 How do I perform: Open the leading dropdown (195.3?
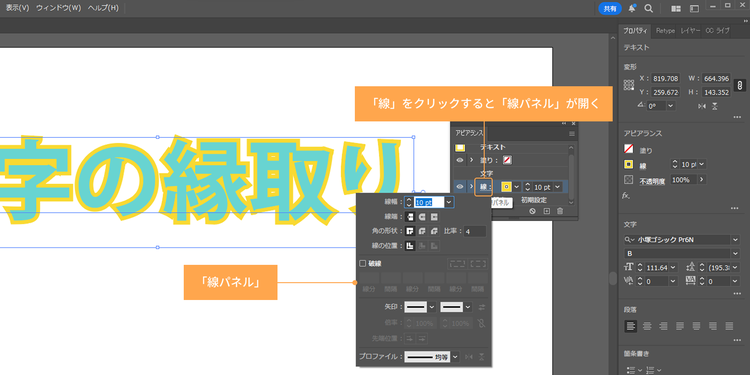coord(734,267)
